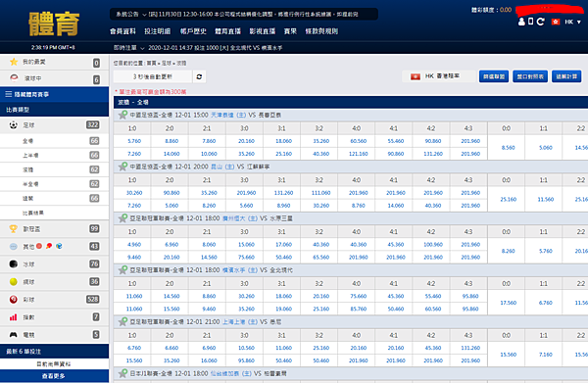
Task: Select 比賽結果 match results sub-item
Action: pyautogui.click(x=54, y=213)
